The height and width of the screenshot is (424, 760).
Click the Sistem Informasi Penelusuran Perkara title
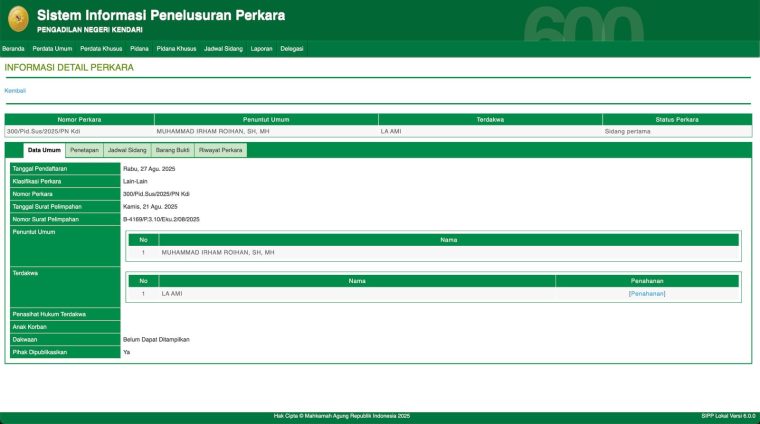(160, 15)
